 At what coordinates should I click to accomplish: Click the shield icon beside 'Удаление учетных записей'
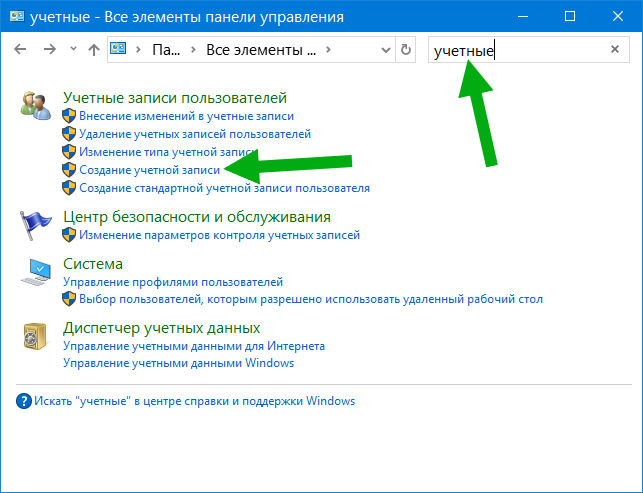tap(69, 134)
